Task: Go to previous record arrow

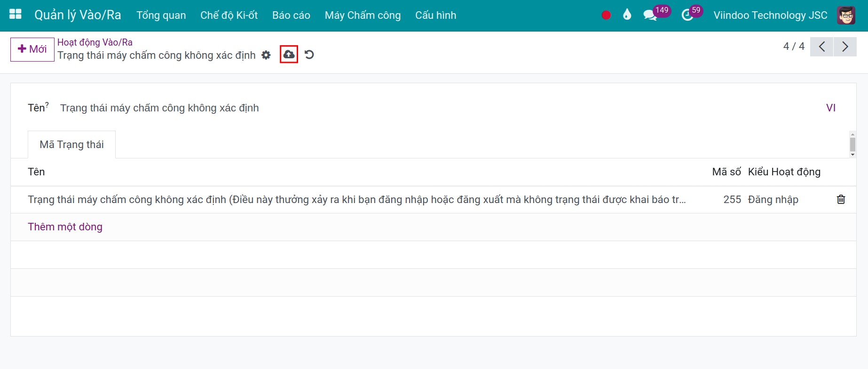Action: pos(821,47)
